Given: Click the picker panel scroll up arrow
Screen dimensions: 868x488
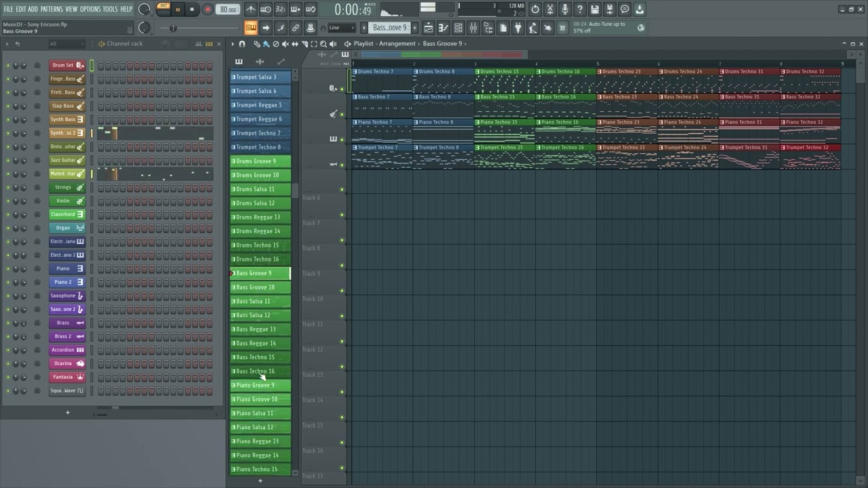Looking at the screenshot, I should click(296, 77).
